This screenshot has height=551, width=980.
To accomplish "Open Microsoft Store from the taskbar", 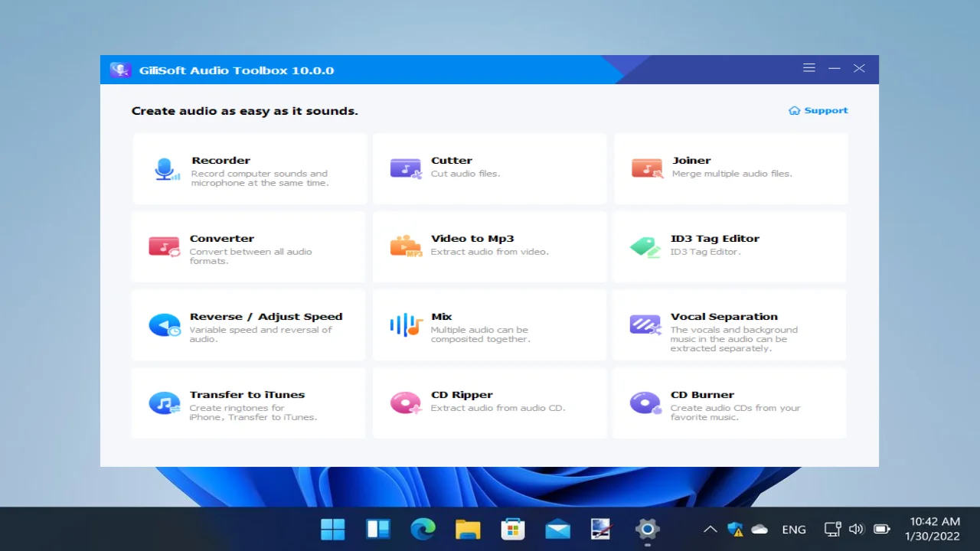I will pos(512,529).
